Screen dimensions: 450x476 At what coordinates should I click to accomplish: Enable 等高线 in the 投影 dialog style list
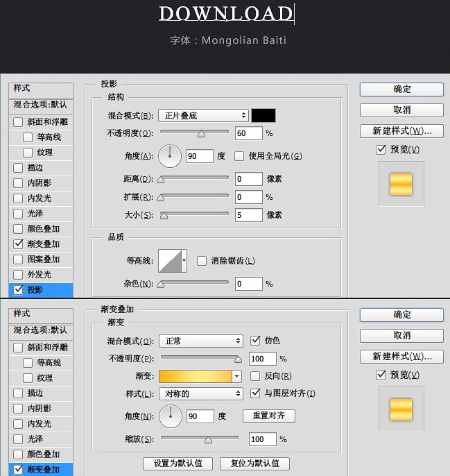[x=28, y=137]
